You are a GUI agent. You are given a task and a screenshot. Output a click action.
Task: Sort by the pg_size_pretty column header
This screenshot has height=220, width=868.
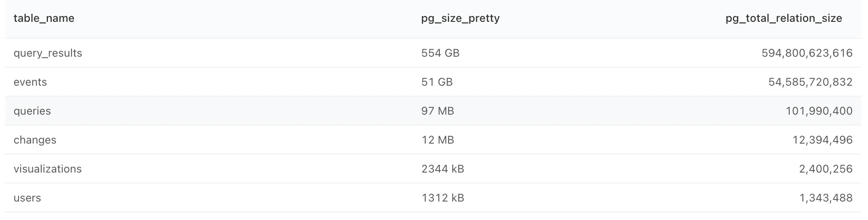(460, 18)
